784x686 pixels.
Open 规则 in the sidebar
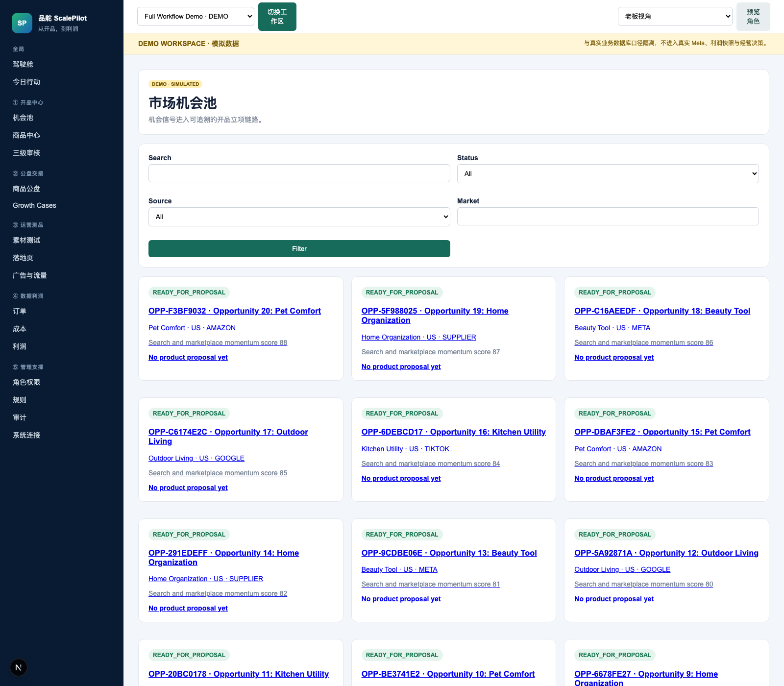(x=20, y=400)
